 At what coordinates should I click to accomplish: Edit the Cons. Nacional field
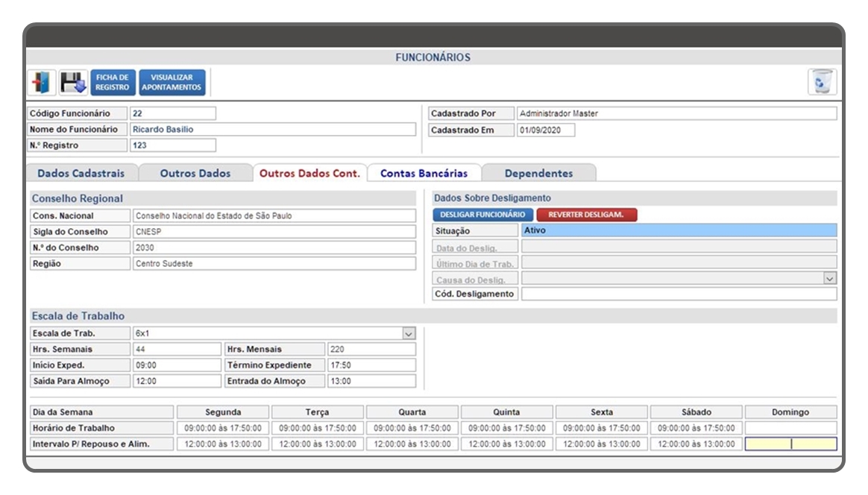274,216
